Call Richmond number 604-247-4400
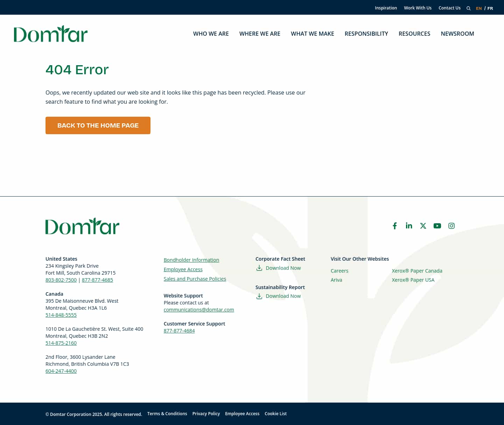Viewport: 504px width, 425px height. tap(61, 371)
